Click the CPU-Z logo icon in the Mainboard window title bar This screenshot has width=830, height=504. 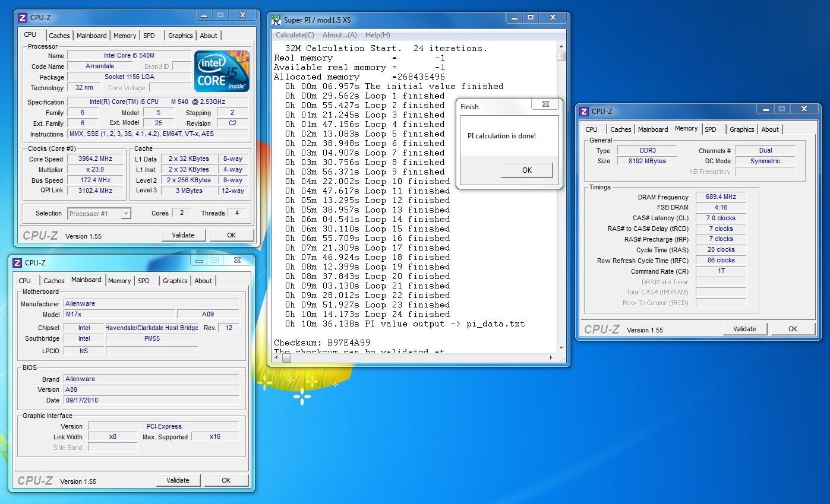click(17, 263)
